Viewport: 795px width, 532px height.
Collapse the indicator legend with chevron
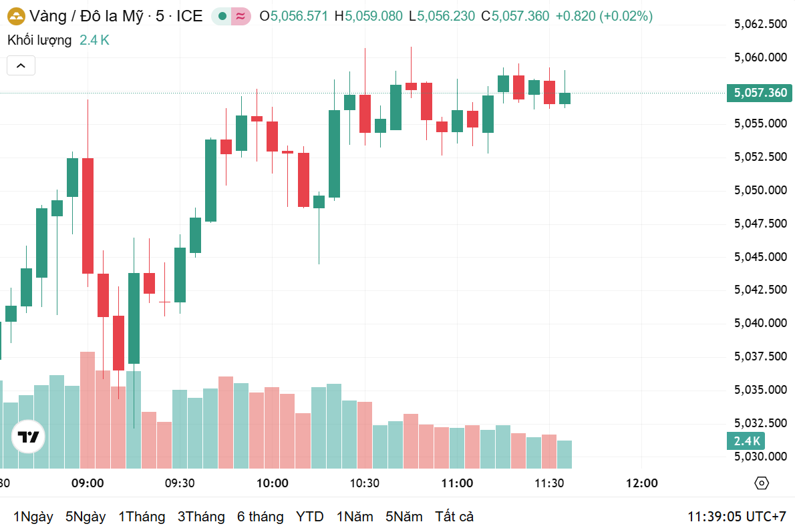point(21,65)
